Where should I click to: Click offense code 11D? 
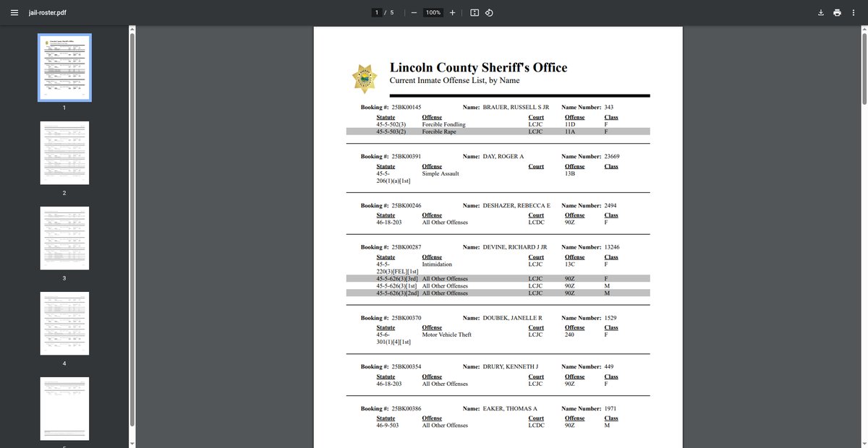570,124
